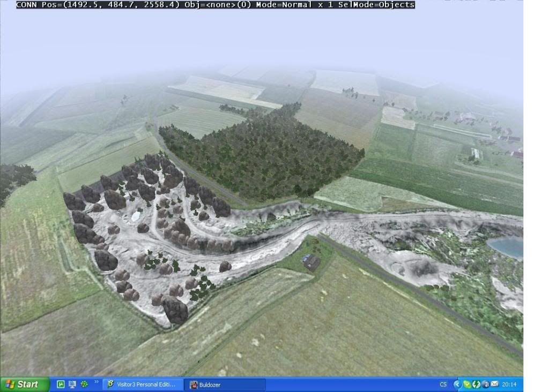
Task: Click the green lightning arrows tray icon
Action: coord(476,385)
